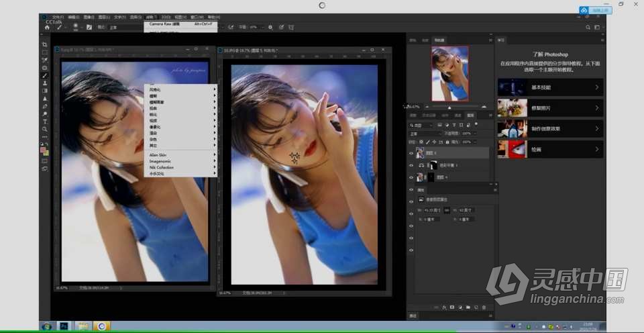The height and width of the screenshot is (333, 644).
Task: Open the layer blend mode 正常 dropdown
Action: point(425,134)
